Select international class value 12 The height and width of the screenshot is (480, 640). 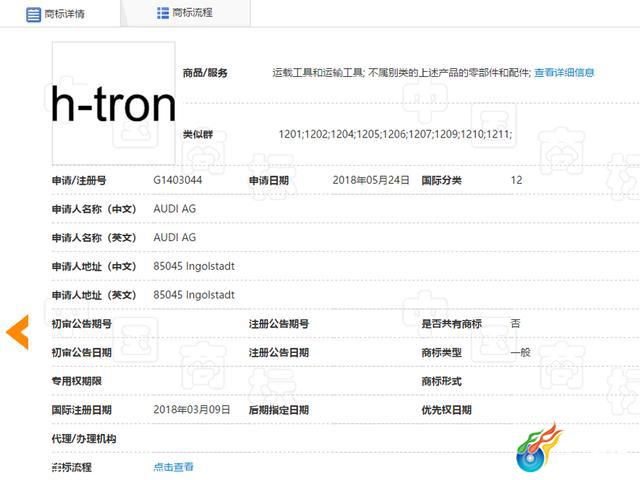(x=516, y=180)
